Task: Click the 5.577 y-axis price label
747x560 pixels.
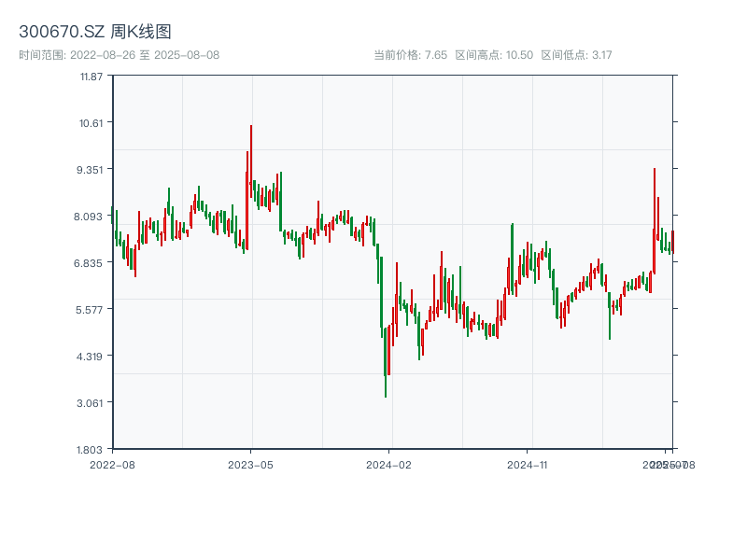Action: [x=92, y=309]
